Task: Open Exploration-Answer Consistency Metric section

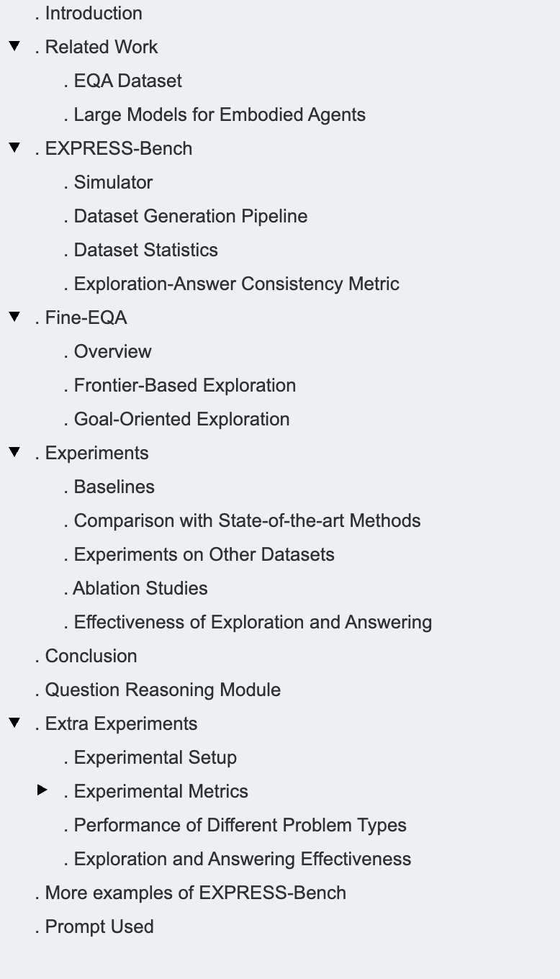Action: [x=236, y=284]
